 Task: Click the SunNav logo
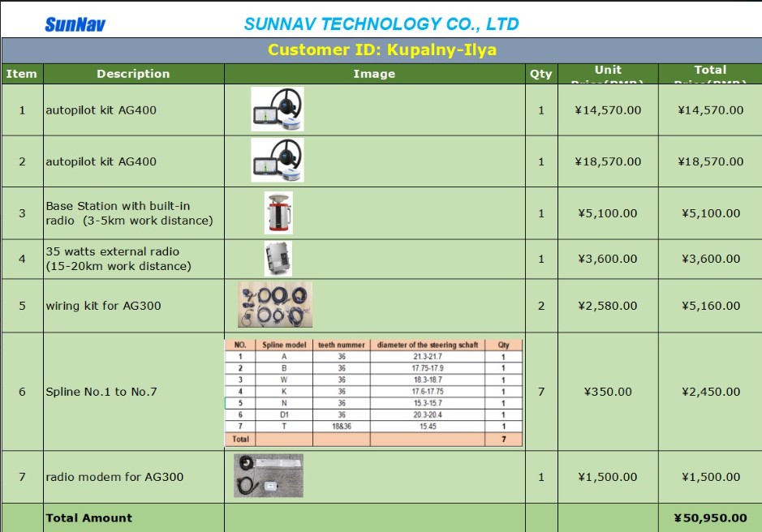click(x=75, y=24)
